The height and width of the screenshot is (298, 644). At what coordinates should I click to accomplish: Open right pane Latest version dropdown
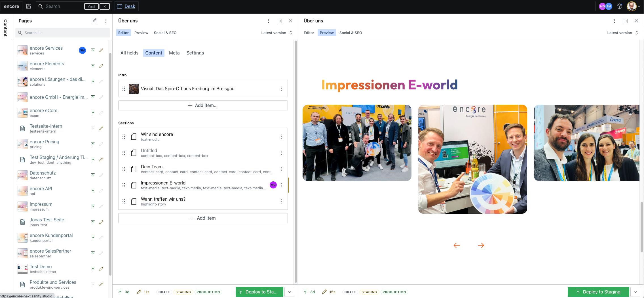(x=623, y=33)
